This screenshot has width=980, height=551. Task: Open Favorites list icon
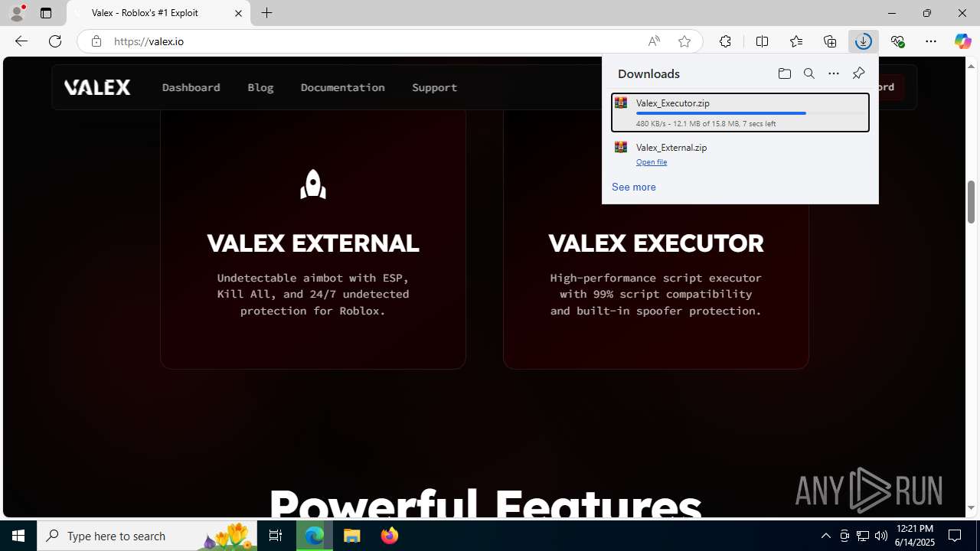(x=796, y=41)
